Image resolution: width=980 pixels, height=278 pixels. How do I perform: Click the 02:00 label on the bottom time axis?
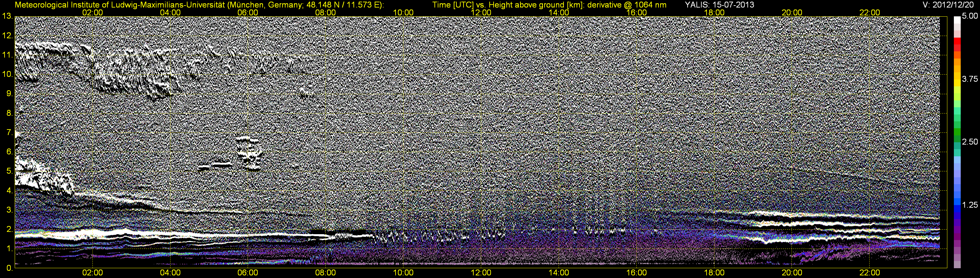(x=92, y=273)
